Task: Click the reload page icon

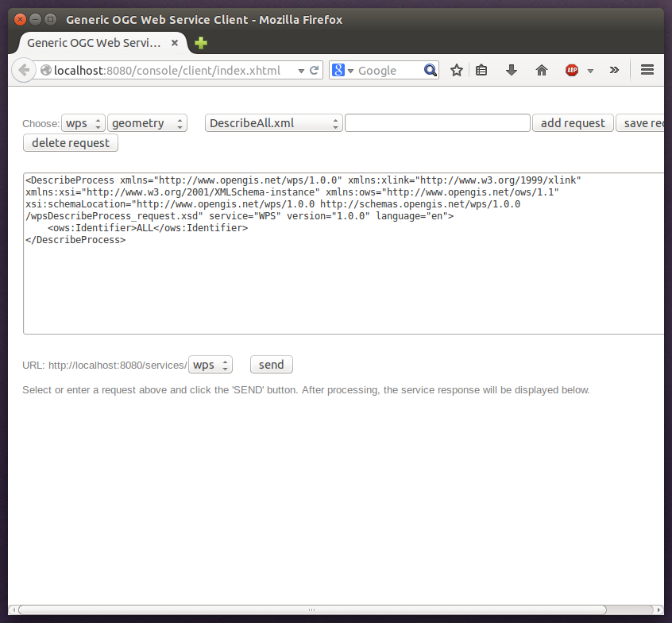Action: point(315,70)
